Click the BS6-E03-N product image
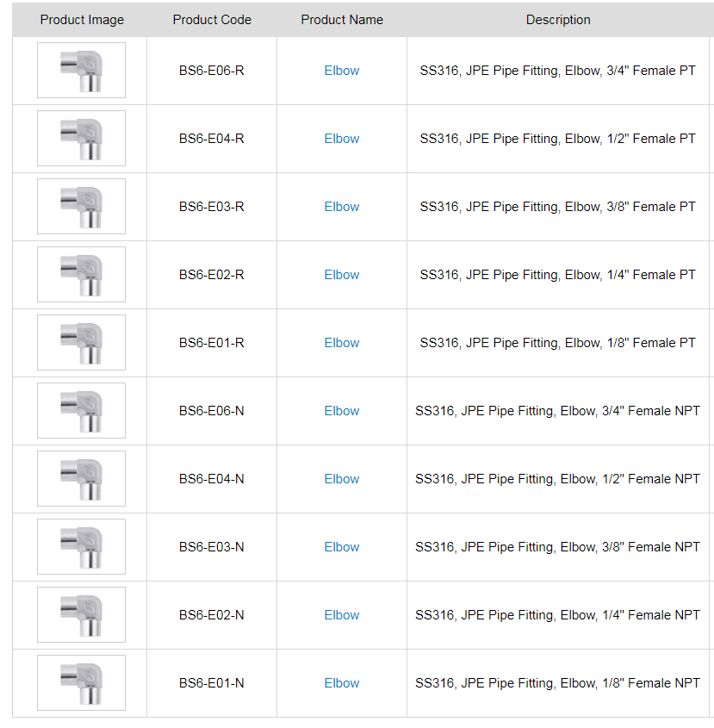This screenshot has width=714, height=728. pos(81,547)
